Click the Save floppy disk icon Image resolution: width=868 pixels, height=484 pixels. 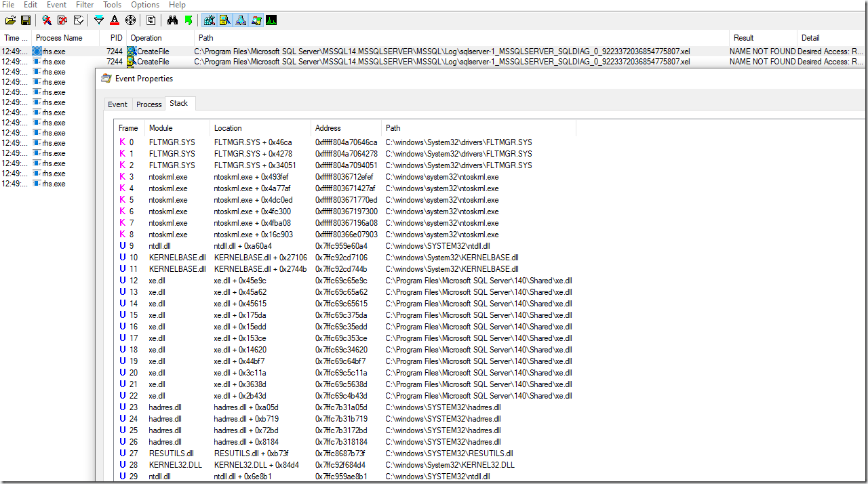(x=26, y=20)
